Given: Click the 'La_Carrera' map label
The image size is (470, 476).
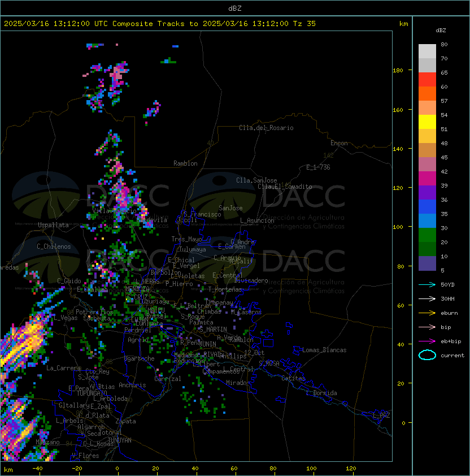Looking at the screenshot, I should (64, 368).
